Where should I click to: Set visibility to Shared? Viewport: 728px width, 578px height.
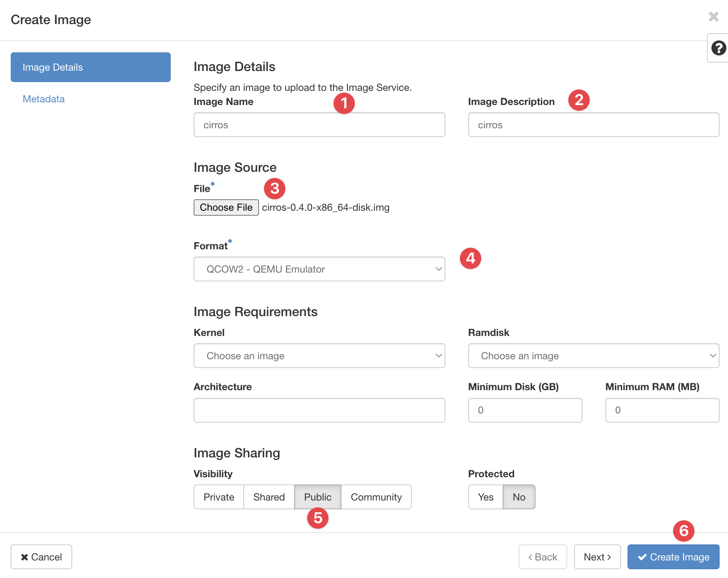269,497
